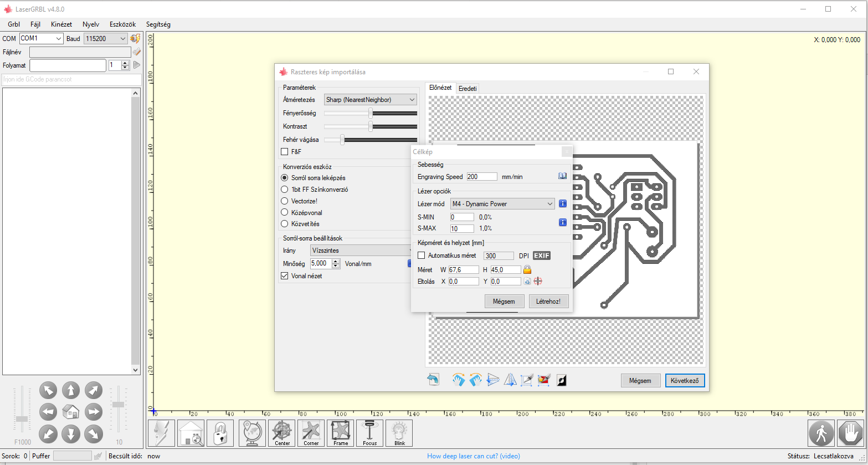The width and height of the screenshot is (868, 465).
Task: Open the Eszközök menu
Action: click(123, 24)
